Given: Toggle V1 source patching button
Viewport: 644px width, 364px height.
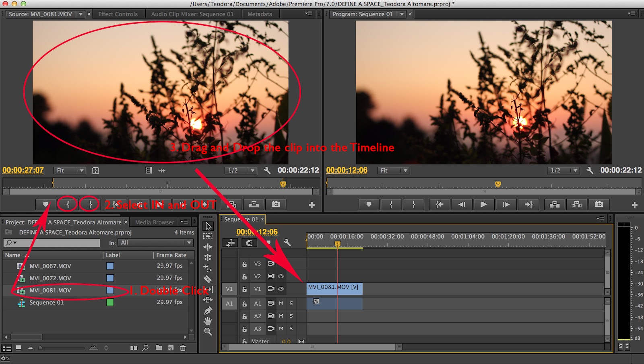Looking at the screenshot, I should [229, 289].
